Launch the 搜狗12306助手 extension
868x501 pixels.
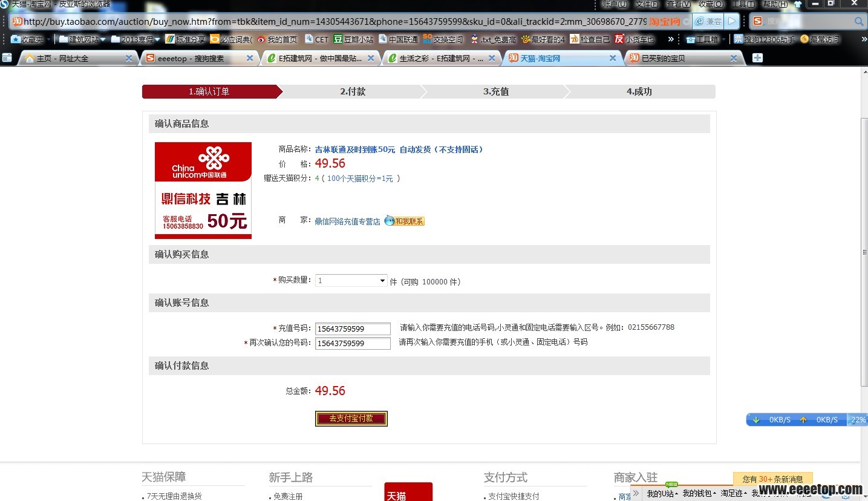pyautogui.click(x=764, y=39)
